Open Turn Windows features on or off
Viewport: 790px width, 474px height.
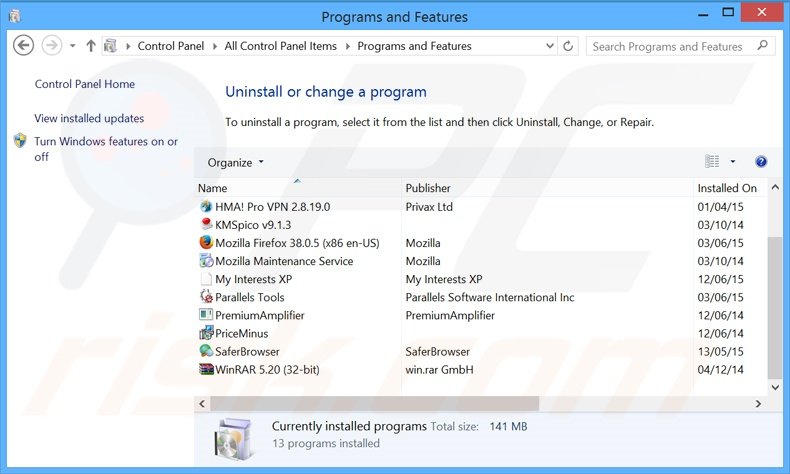[106, 149]
